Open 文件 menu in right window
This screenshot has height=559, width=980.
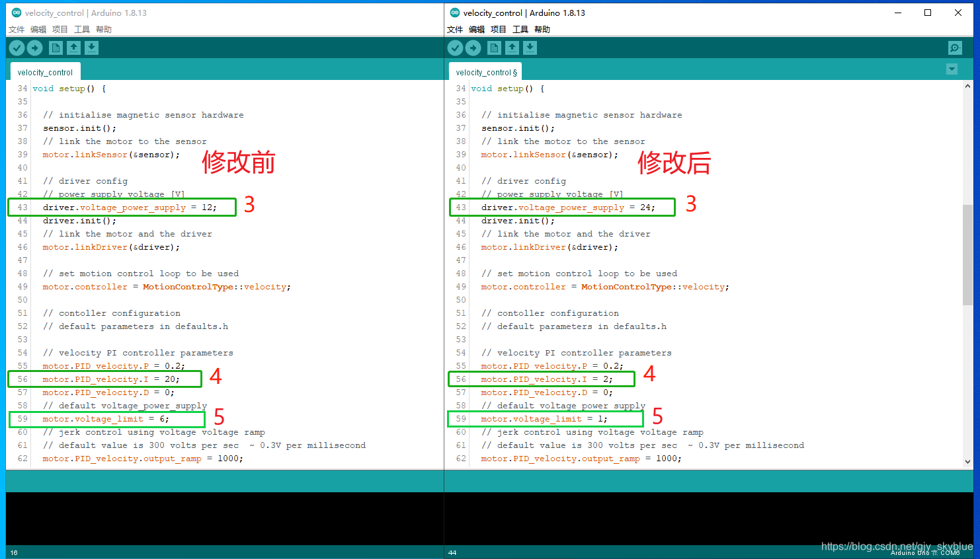455,30
